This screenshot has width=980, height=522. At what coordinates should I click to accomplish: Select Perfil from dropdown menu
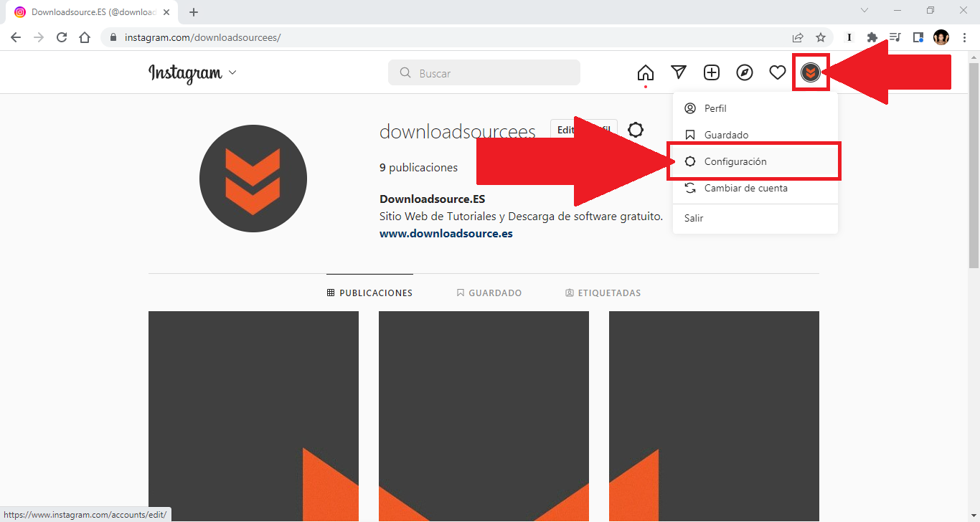pyautogui.click(x=755, y=108)
